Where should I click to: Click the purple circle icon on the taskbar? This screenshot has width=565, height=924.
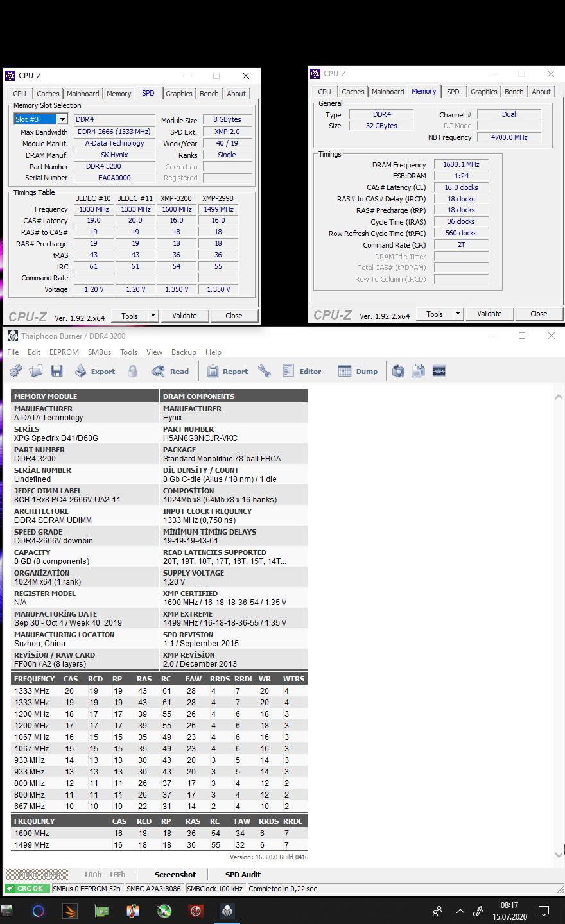(x=39, y=911)
